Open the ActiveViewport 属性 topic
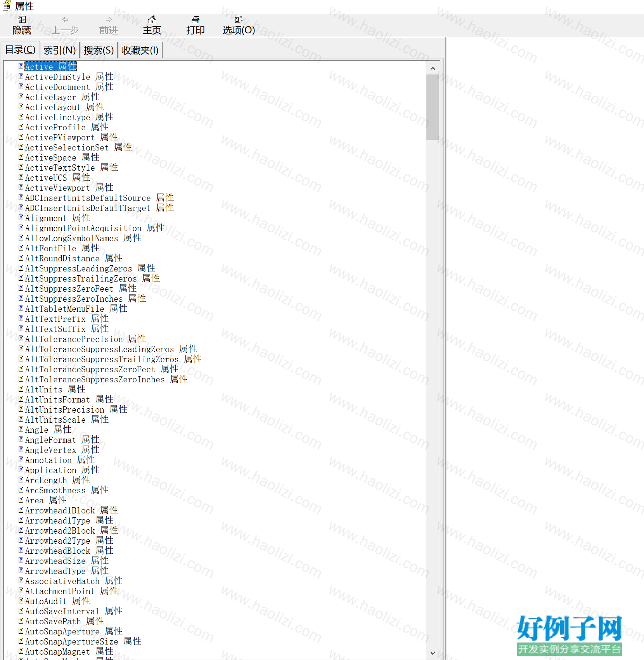The width and height of the screenshot is (644, 660). click(x=69, y=188)
